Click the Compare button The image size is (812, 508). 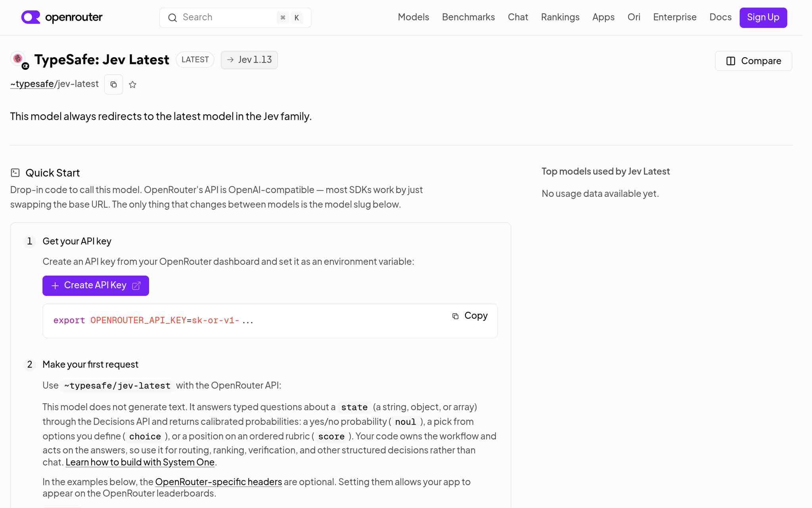(x=753, y=61)
